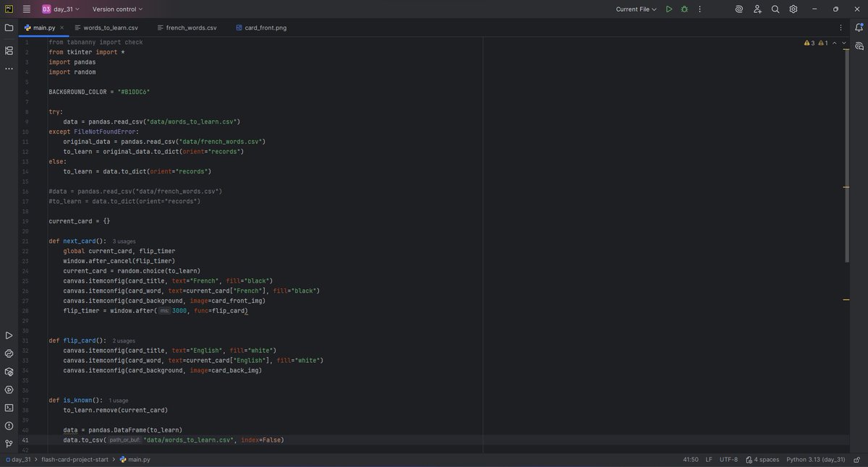The image size is (868, 467).
Task: Open the Project tool window
Action: click(9, 27)
